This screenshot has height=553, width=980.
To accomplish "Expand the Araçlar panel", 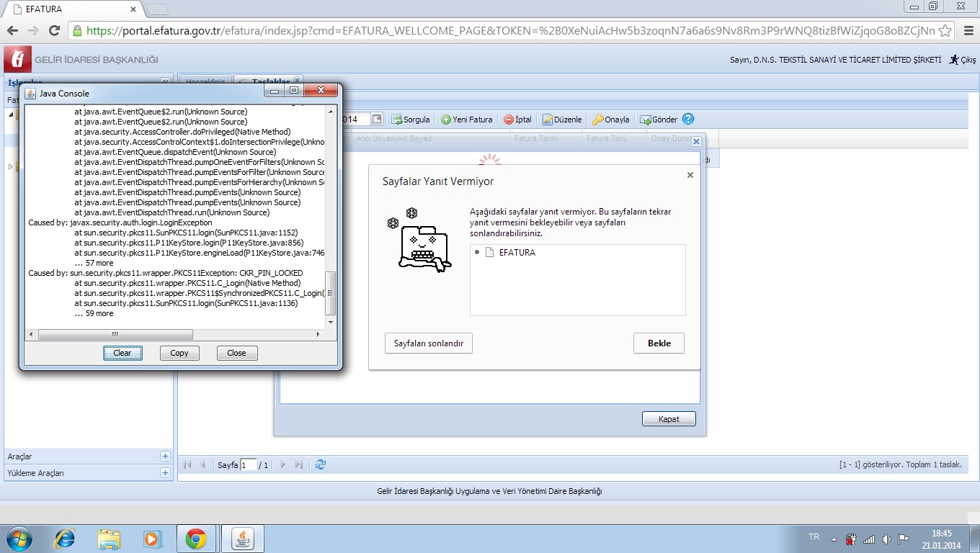I will [x=165, y=457].
